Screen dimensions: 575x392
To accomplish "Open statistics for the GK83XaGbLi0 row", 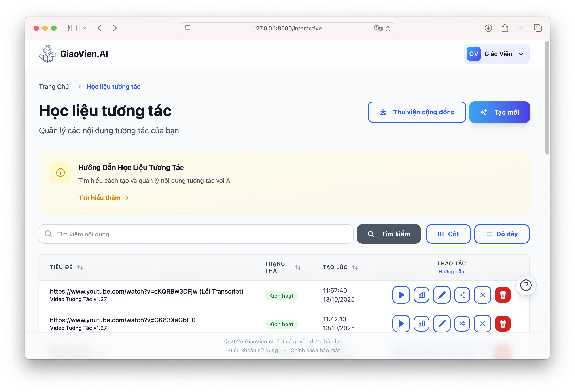I will [x=422, y=324].
